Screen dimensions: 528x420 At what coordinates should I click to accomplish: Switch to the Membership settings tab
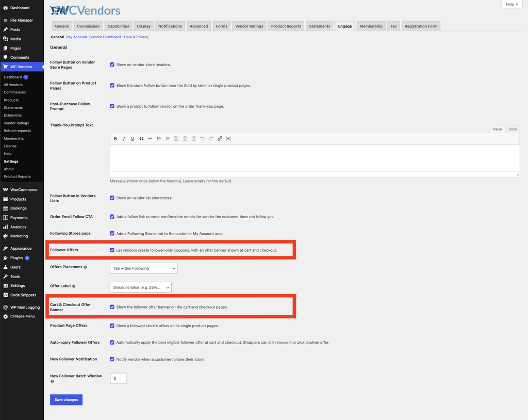[371, 26]
